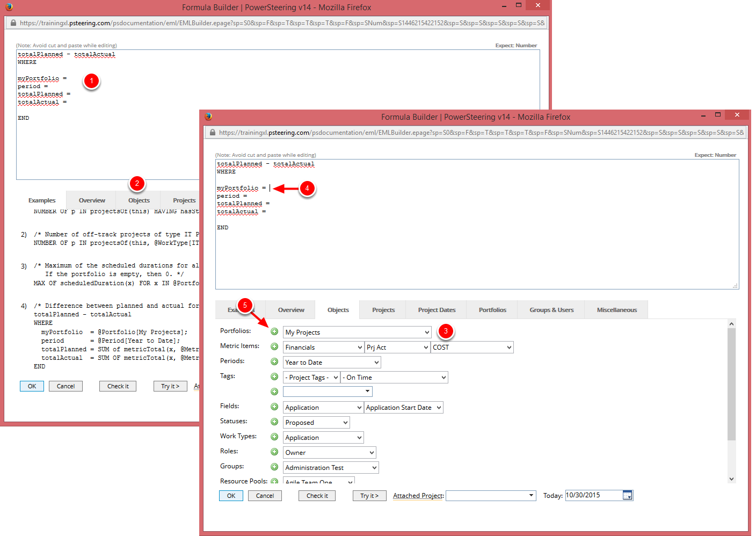The image size is (756, 536).
Task: Open the COST dropdown
Action: [x=472, y=347]
